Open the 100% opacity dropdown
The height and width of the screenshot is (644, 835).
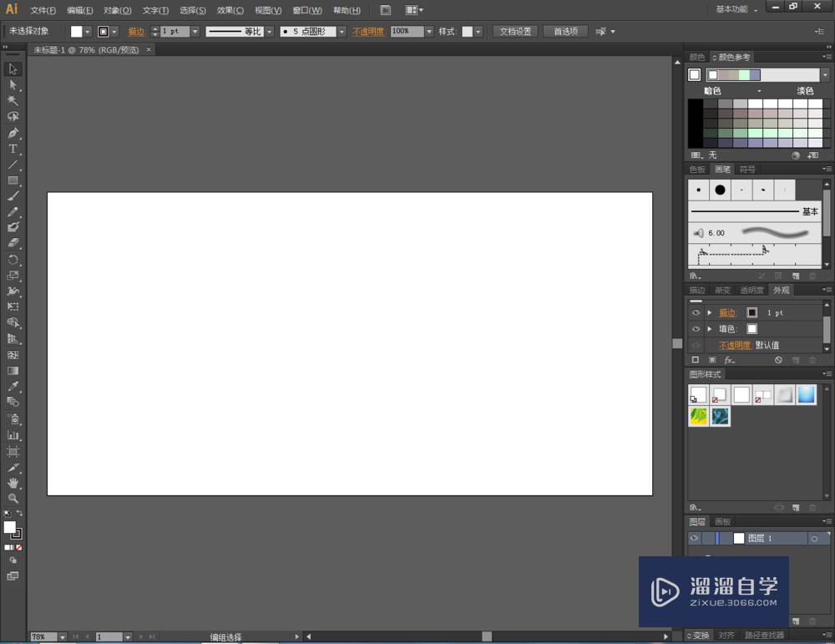click(x=429, y=32)
